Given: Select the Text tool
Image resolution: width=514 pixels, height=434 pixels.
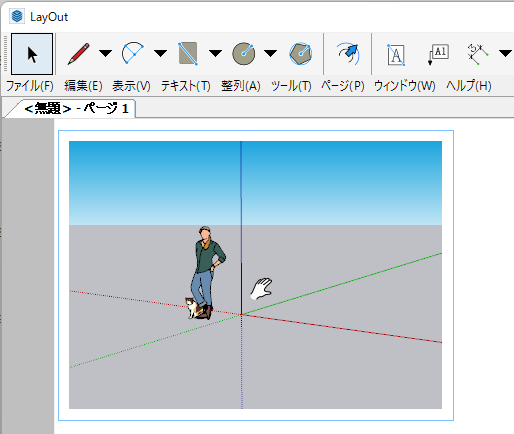Looking at the screenshot, I should point(396,54).
